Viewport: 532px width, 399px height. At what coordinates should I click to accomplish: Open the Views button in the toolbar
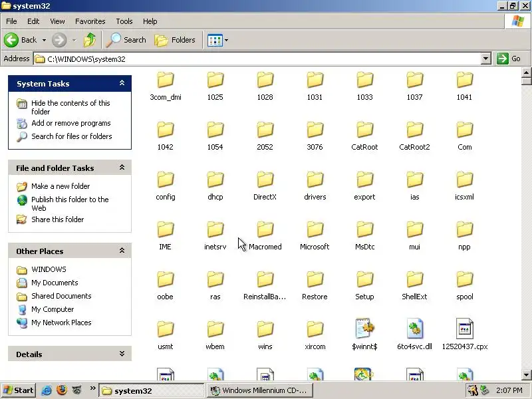[215, 40]
